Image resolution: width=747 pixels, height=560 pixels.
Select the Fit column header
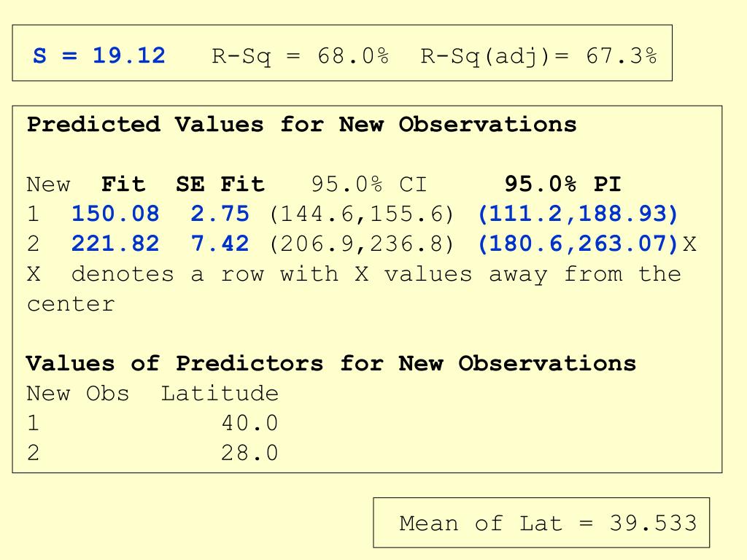click(x=123, y=184)
